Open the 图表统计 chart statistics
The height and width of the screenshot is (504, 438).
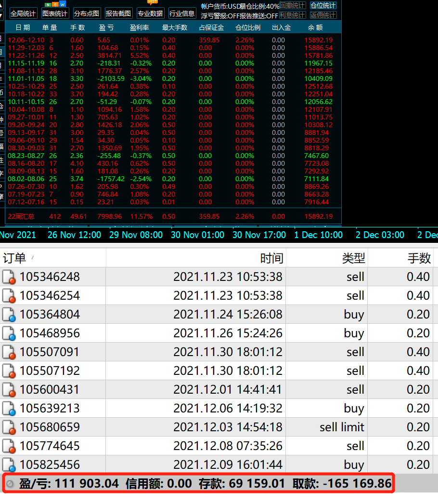pos(54,13)
